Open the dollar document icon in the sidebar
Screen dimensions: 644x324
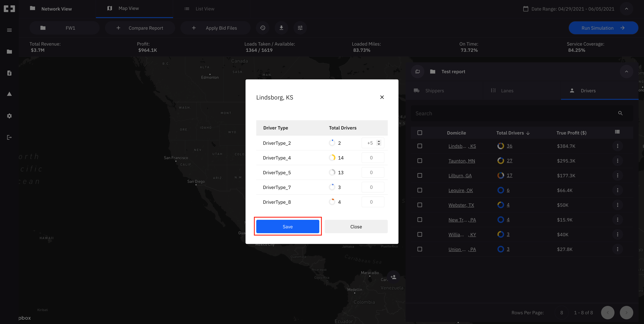pyautogui.click(x=9, y=73)
